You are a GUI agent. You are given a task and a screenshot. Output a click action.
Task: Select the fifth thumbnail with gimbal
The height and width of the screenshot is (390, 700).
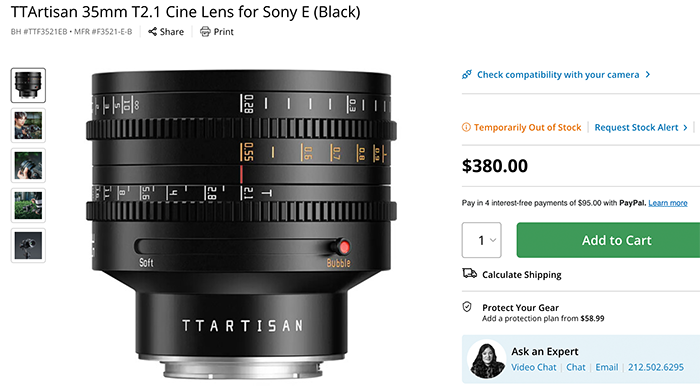click(28, 245)
